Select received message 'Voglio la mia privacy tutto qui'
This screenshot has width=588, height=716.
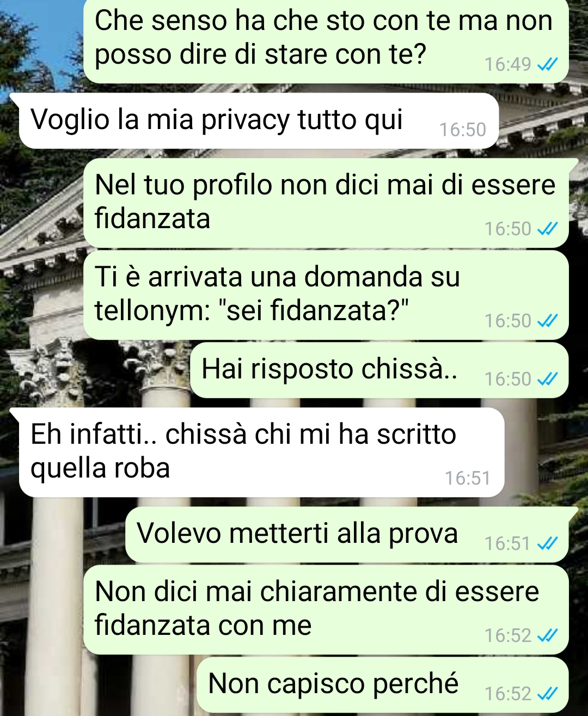tap(259, 120)
